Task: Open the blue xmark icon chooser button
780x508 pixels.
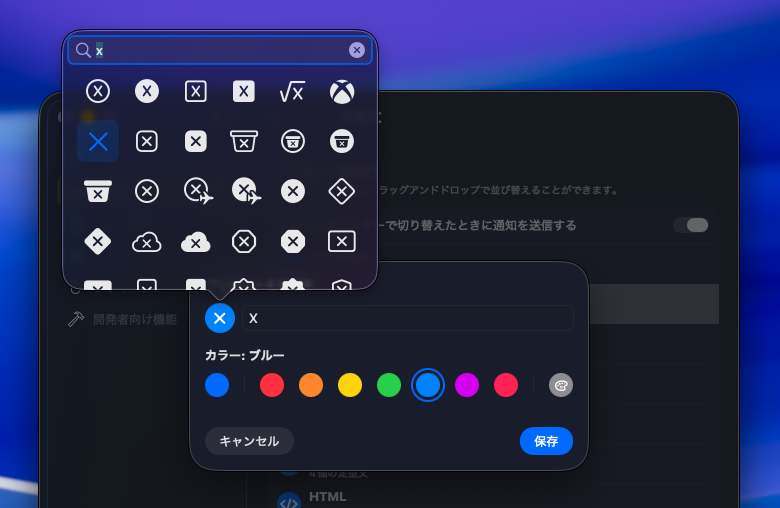Action: coord(220,318)
